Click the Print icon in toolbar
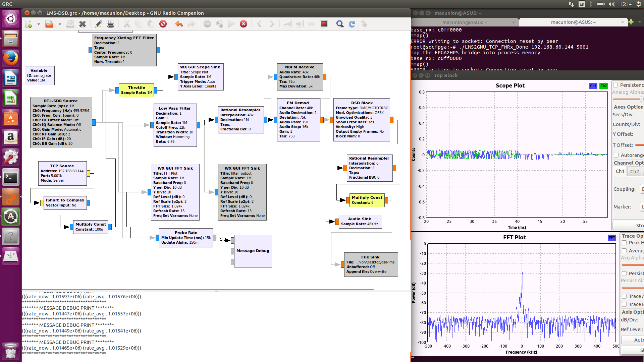Screen dimensions: 644x362 coord(111,24)
